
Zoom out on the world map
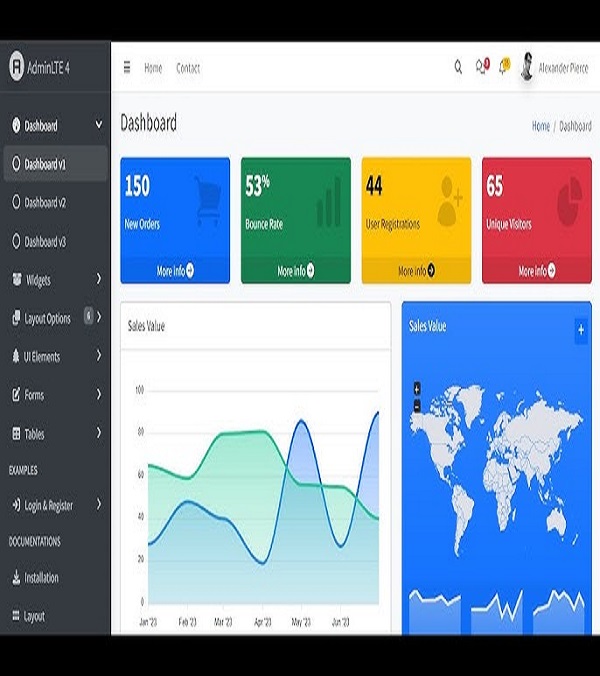pyautogui.click(x=417, y=405)
